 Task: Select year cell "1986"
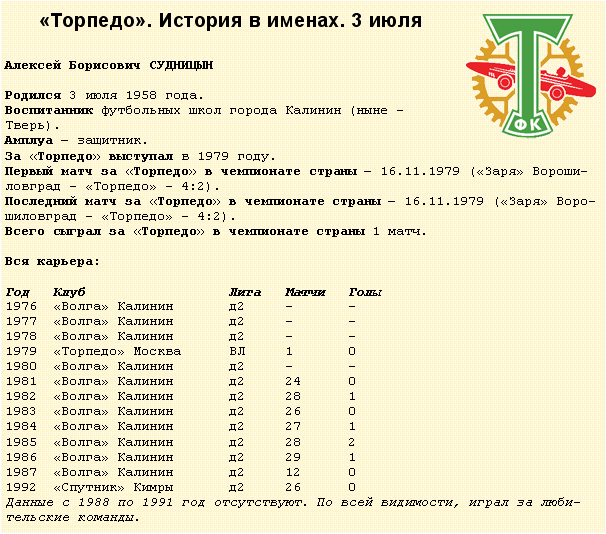[21, 457]
